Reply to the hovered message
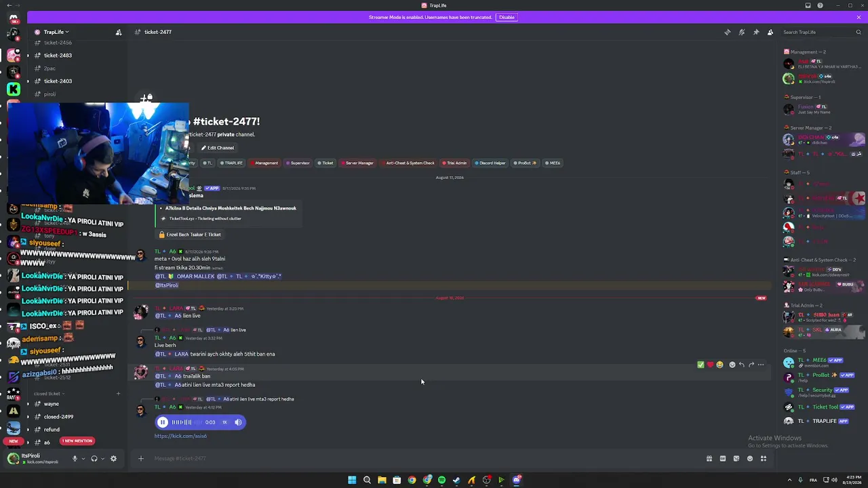Screen dimensions: 868x488 741,365
